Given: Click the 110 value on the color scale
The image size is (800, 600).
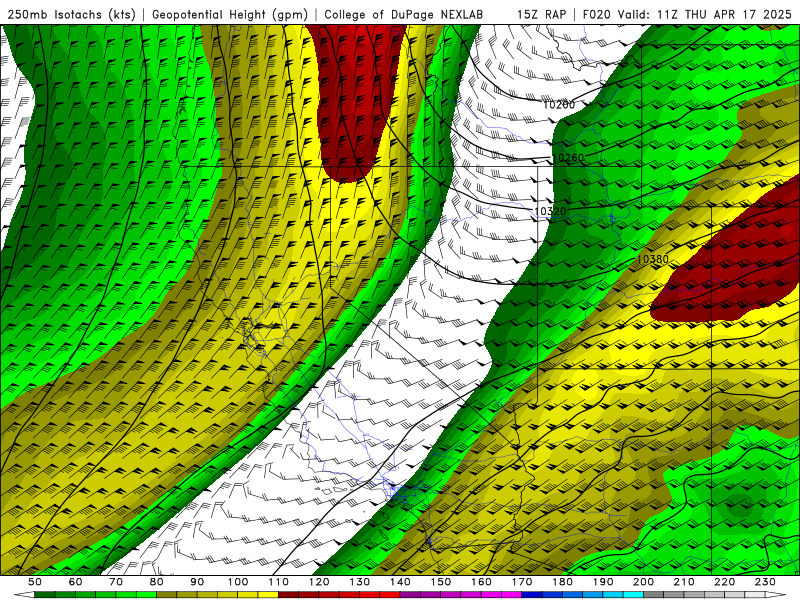Looking at the screenshot, I should tap(279, 582).
